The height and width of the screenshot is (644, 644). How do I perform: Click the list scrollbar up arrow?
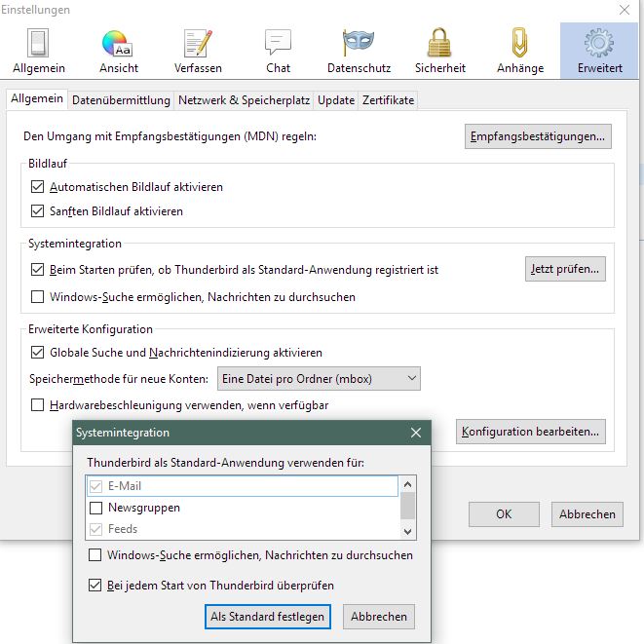(x=407, y=484)
